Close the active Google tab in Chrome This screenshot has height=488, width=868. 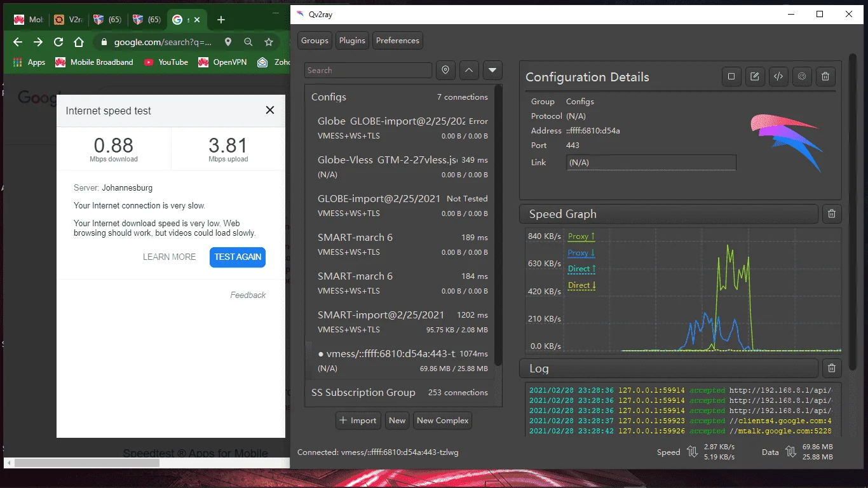click(x=197, y=20)
